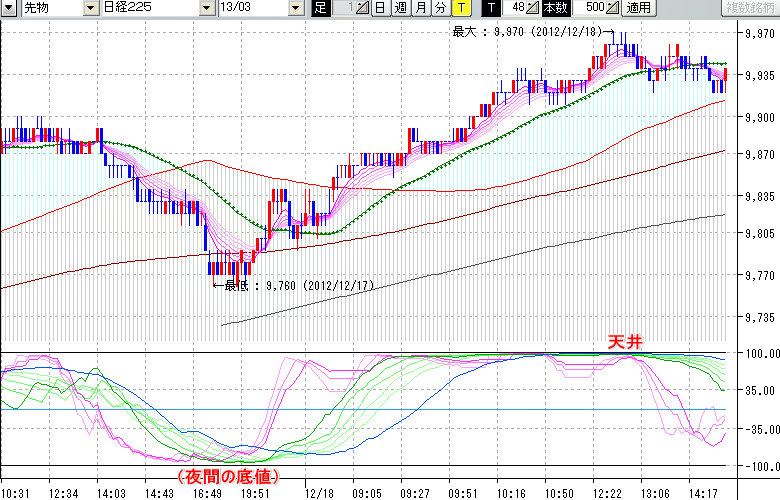The height and width of the screenshot is (500, 780).
Task: Switch to the daily 日 chart period
Action: pyautogui.click(x=380, y=8)
